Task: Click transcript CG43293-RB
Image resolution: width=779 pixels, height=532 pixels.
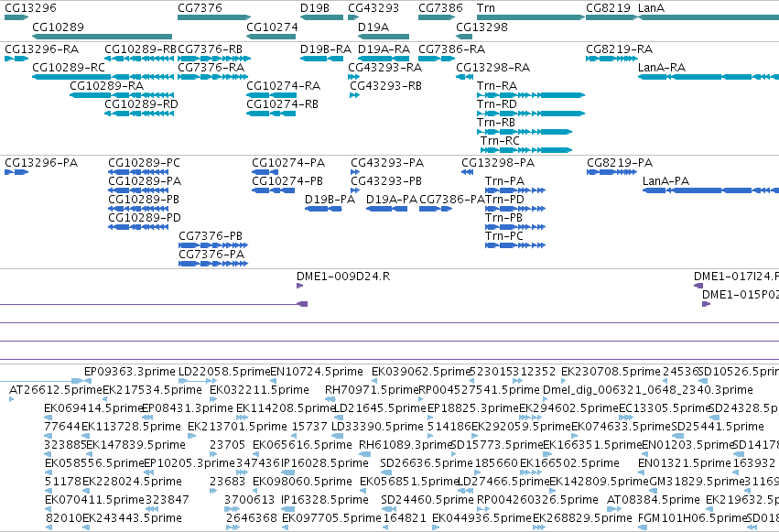Action: pyautogui.click(x=355, y=95)
